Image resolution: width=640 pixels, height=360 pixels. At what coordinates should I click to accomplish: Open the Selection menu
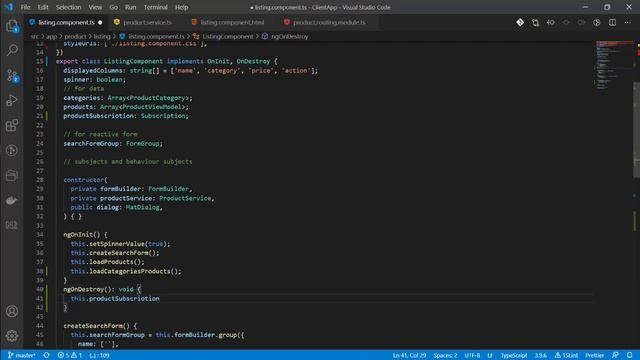click(x=68, y=7)
